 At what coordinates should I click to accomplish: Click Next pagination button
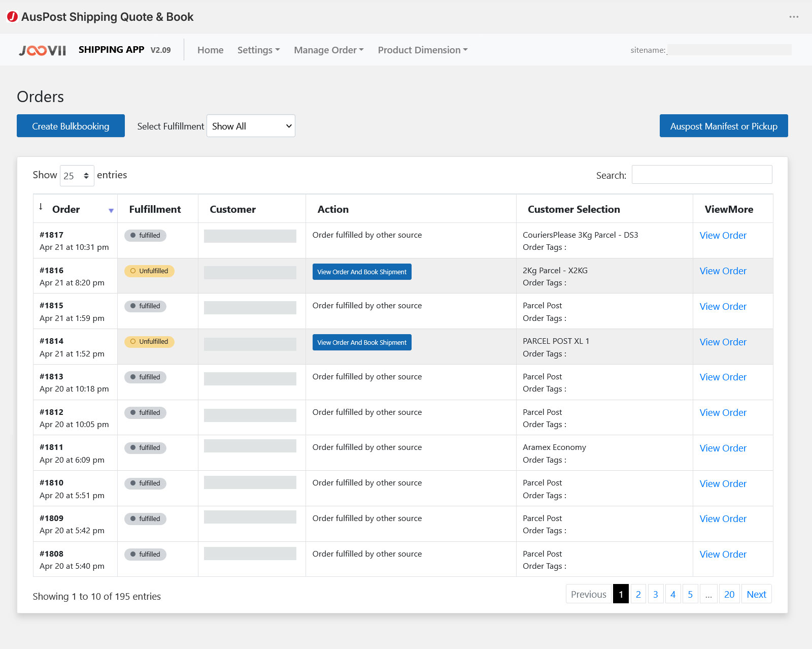pyautogui.click(x=756, y=594)
